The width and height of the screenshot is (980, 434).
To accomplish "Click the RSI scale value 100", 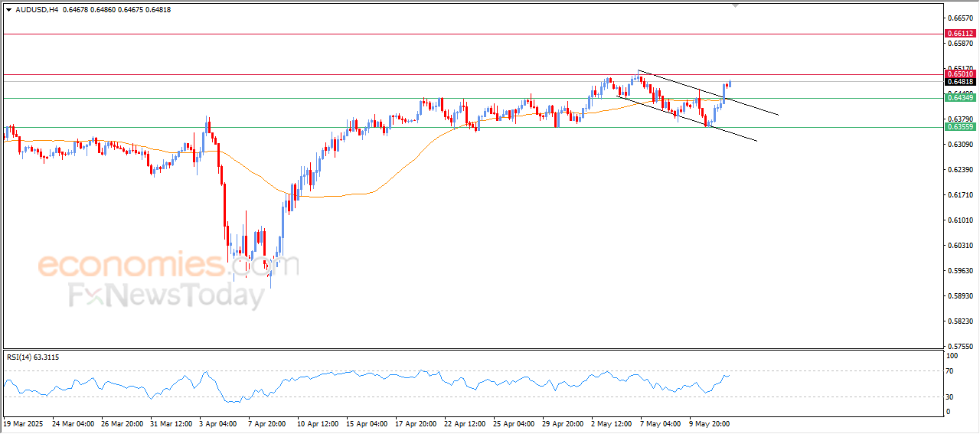I will click(x=953, y=357).
